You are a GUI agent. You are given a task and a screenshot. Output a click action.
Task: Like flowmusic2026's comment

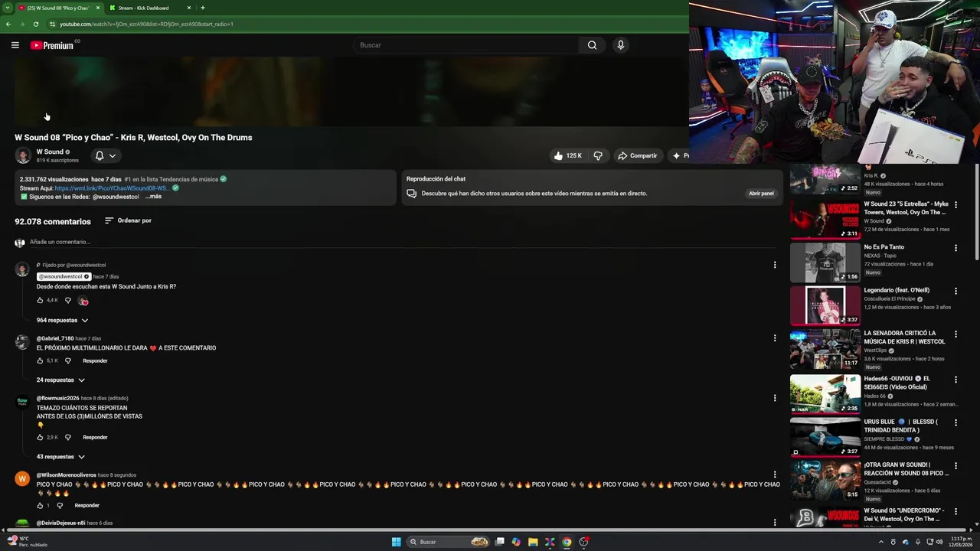click(41, 437)
